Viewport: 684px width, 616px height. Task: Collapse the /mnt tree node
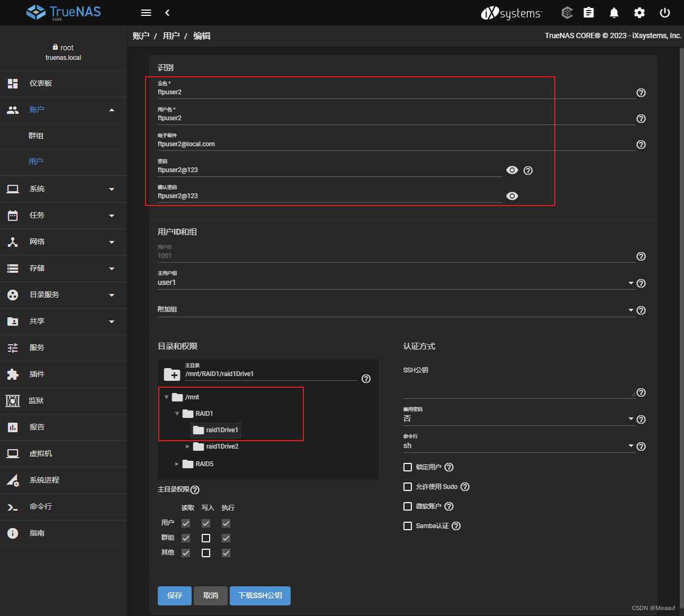point(166,397)
